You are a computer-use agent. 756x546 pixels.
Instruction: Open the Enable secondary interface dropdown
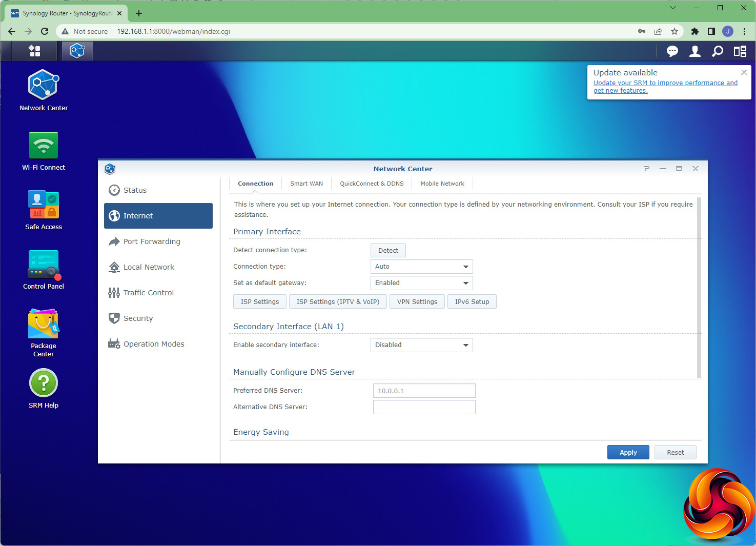(421, 345)
